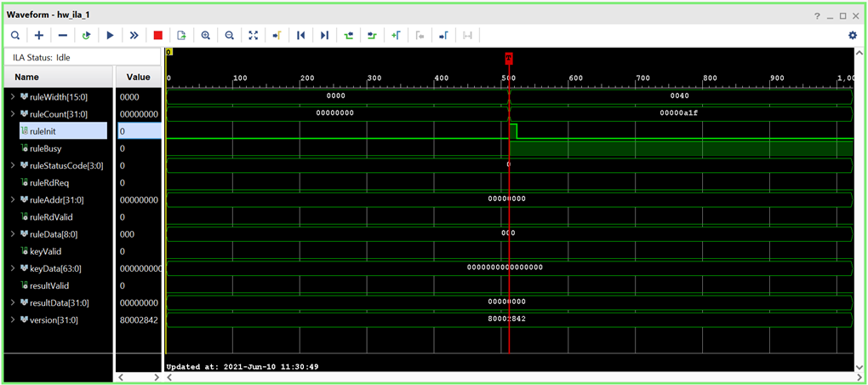
Task: Add a probe with the plus icon
Action: click(39, 36)
